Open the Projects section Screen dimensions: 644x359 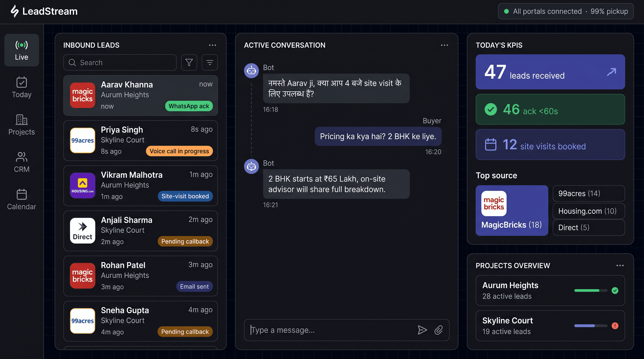(x=22, y=125)
